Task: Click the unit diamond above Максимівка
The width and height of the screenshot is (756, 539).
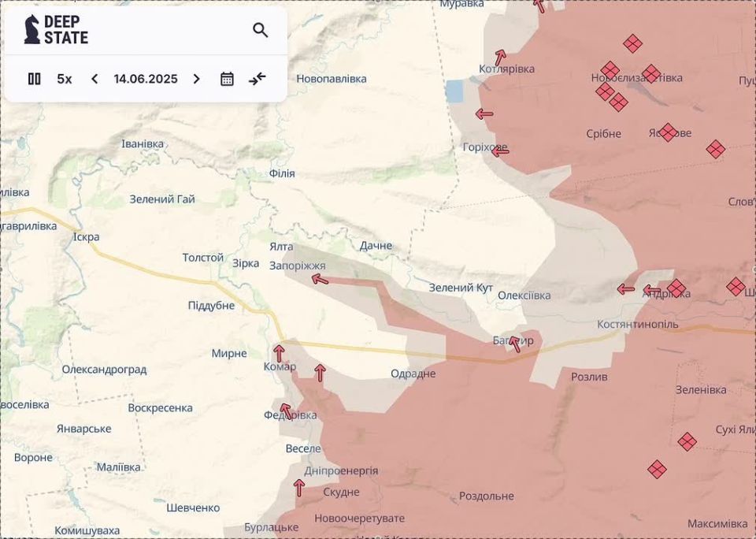Action: click(x=657, y=469)
